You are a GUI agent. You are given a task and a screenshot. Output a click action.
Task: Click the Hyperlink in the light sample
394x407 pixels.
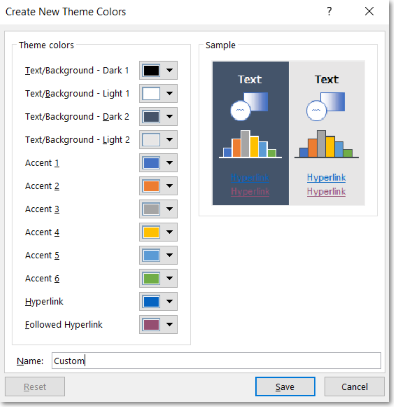point(326,178)
